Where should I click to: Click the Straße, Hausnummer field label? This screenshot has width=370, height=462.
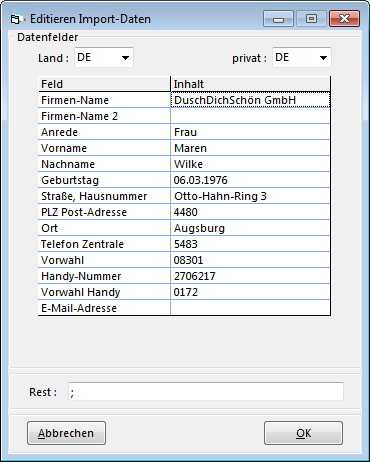104,196
